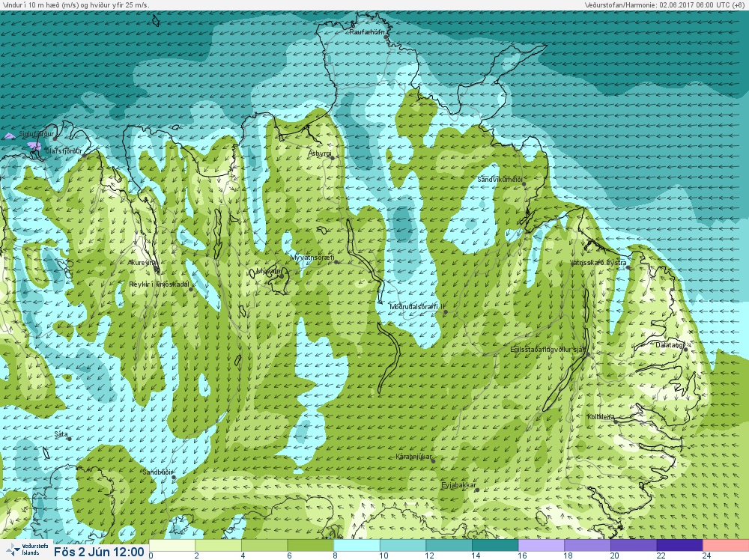Select the 10–12 m/s legend swatch
749x560 pixels.
[x=403, y=545]
